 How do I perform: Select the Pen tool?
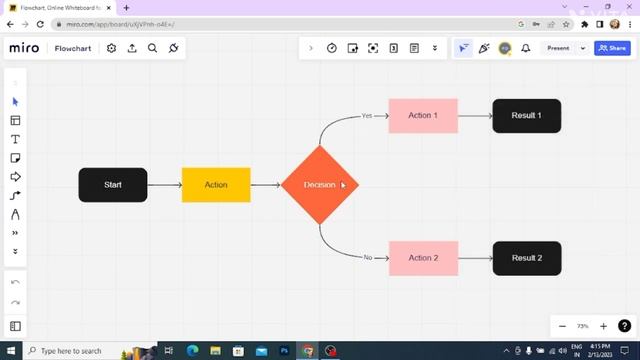coord(15,214)
